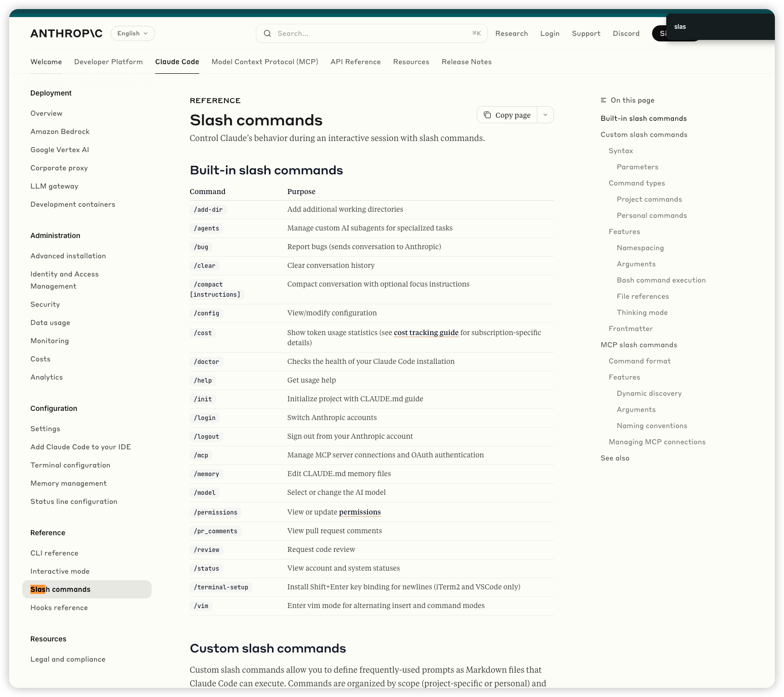
Task: Jump to Thinking mode section
Action: [x=642, y=312]
